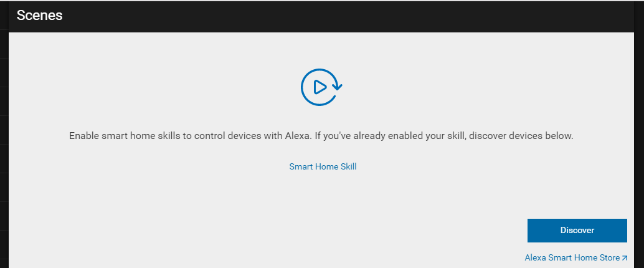This screenshot has width=644, height=268.
Task: Open the Alexa Smart Home Store link
Action: click(572, 257)
